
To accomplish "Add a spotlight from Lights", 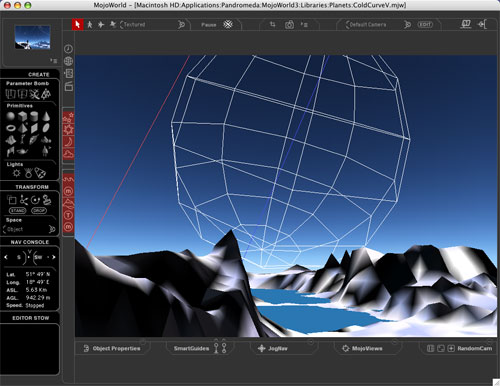I will click(40, 173).
